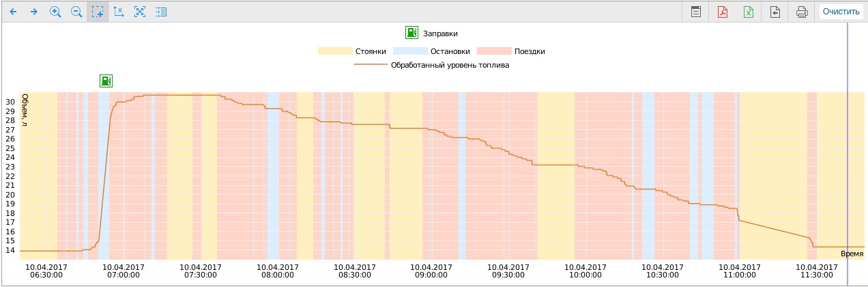Print the fuel chart
This screenshot has width=868, height=287.
pyautogui.click(x=802, y=12)
